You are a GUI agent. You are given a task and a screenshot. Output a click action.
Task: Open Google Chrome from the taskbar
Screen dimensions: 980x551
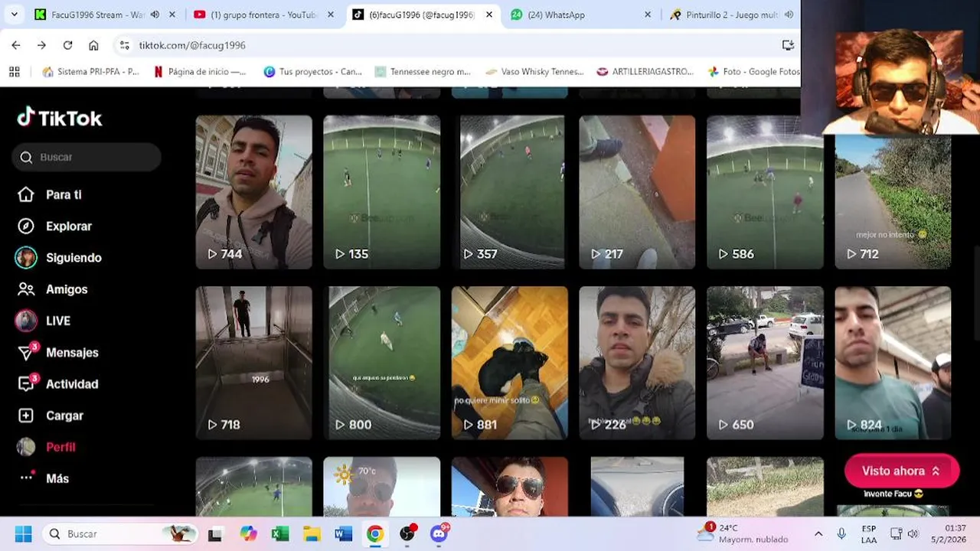374,533
